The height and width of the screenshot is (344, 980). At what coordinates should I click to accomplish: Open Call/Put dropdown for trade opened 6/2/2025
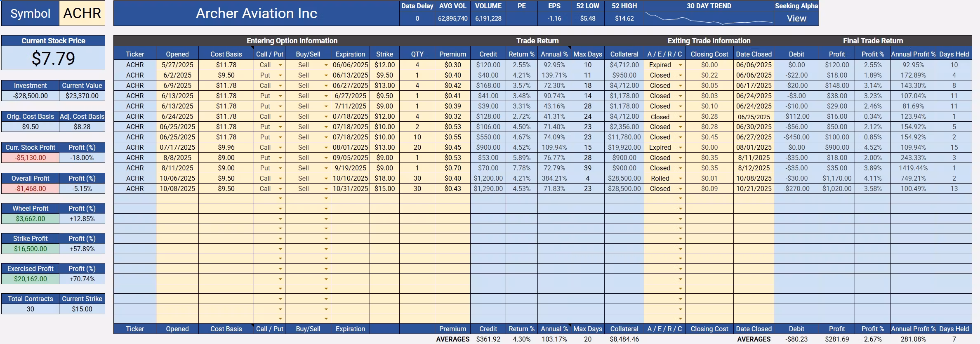click(x=280, y=75)
